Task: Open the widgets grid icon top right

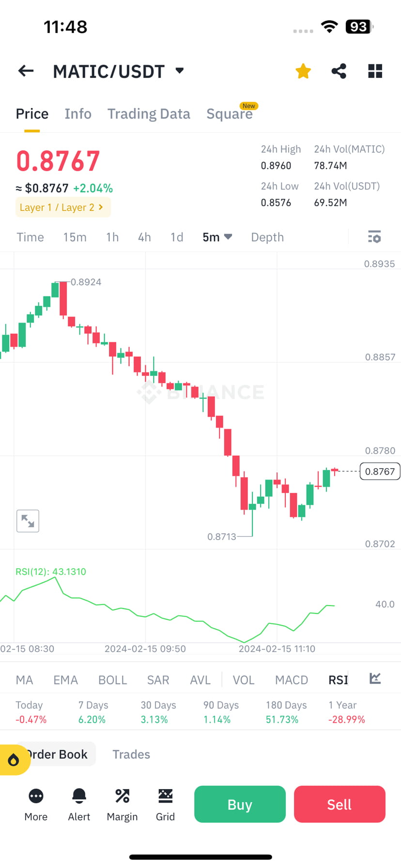Action: [375, 71]
